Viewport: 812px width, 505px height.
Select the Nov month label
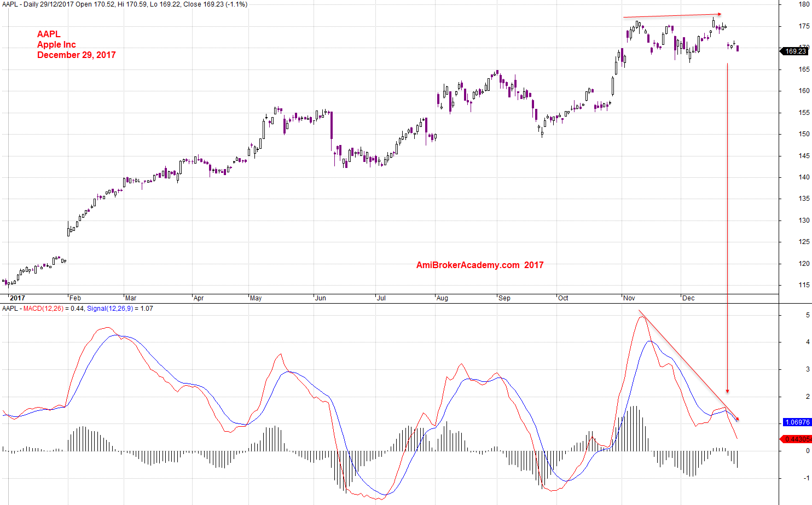[x=629, y=298]
